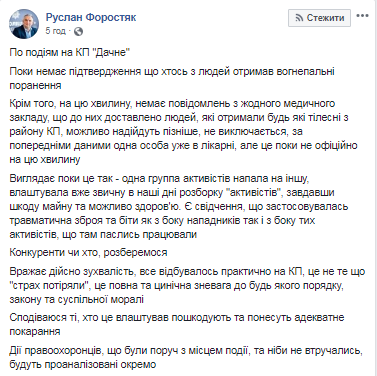Open Руслан Форостяк's profile picture
This screenshot has height=376, width=377.
coord(24,24)
